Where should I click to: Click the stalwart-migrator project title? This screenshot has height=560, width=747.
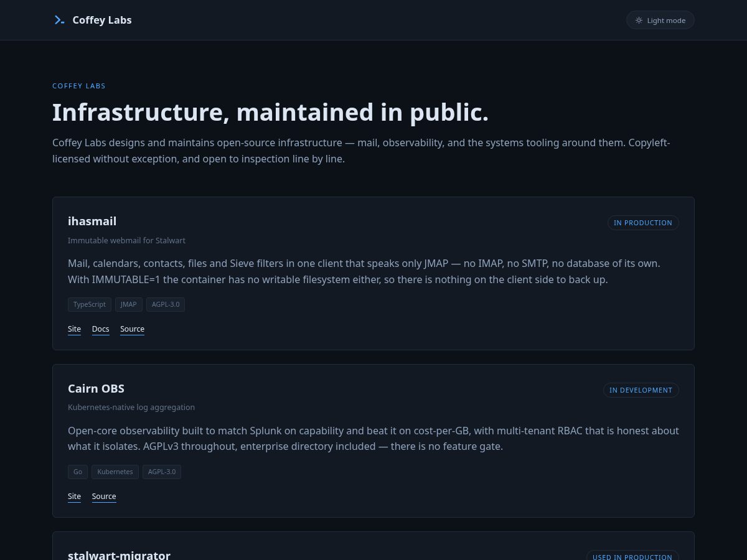(119, 555)
